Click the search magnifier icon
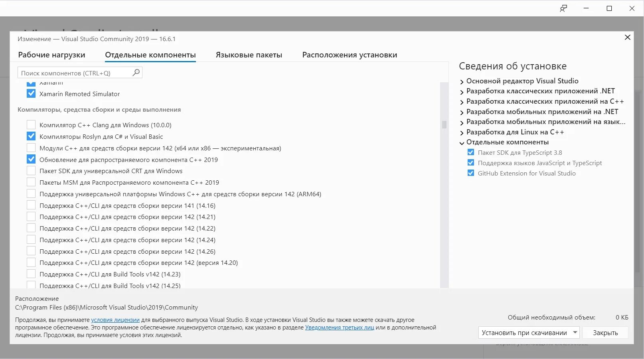 point(136,73)
